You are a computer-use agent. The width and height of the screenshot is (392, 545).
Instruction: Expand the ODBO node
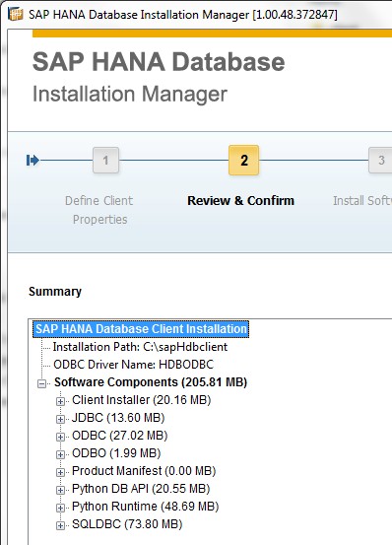coord(60,454)
